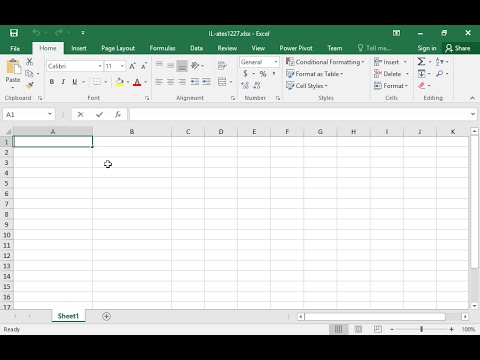The height and width of the screenshot is (360, 480).
Task: Select the Format Painter brush icon
Action: [30, 86]
